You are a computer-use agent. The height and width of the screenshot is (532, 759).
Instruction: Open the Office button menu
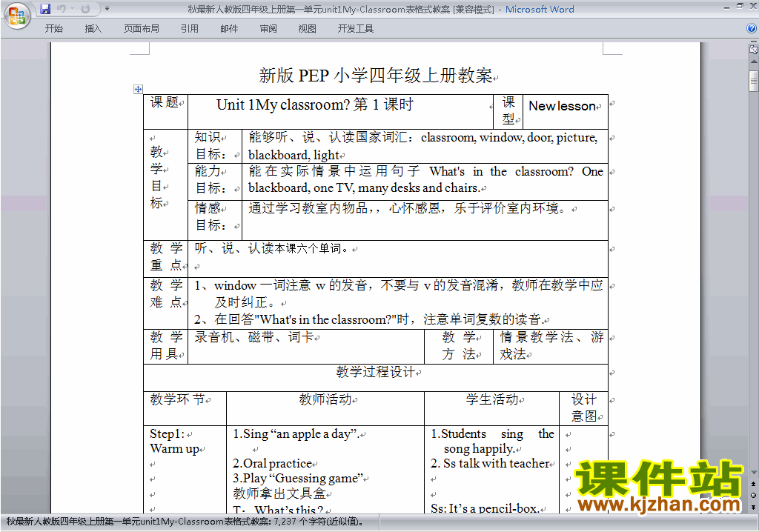tap(17, 16)
